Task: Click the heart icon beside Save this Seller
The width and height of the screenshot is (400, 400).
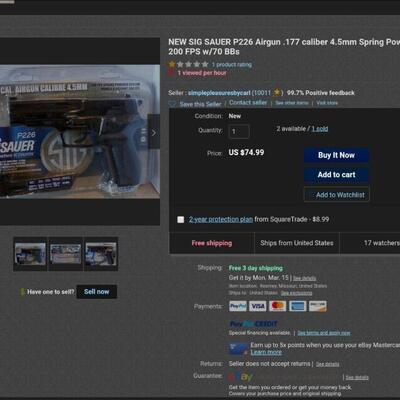Action: [x=172, y=104]
